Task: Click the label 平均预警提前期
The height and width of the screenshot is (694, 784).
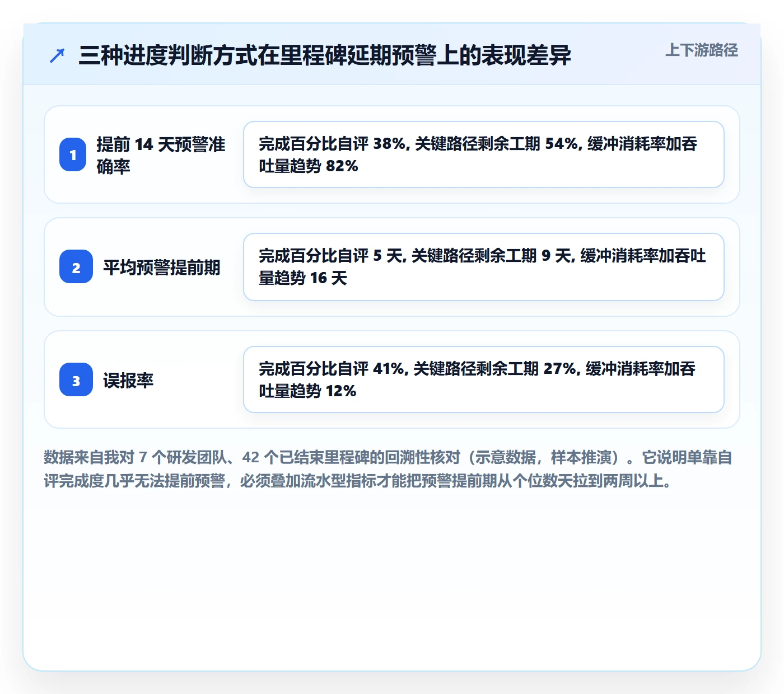Action: point(162,267)
